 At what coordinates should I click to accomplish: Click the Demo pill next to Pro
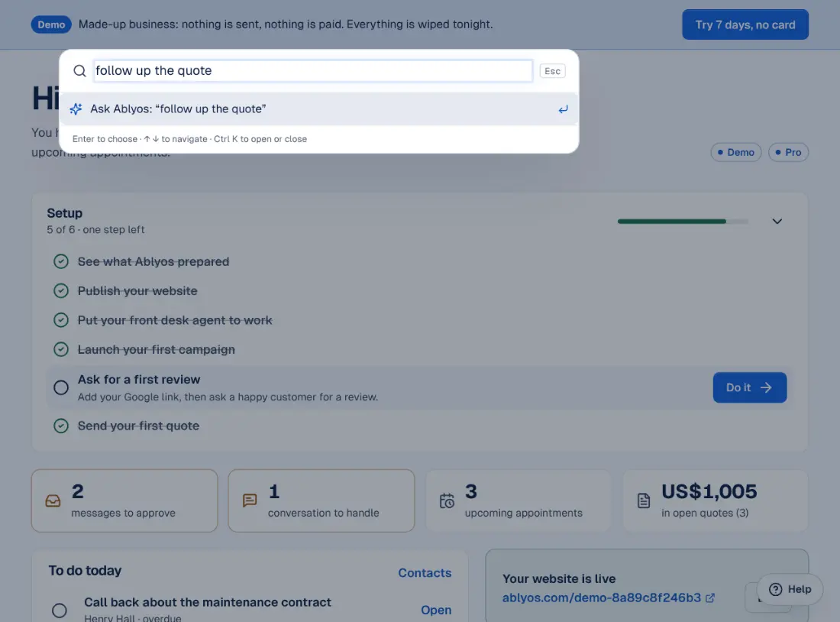pyautogui.click(x=736, y=152)
